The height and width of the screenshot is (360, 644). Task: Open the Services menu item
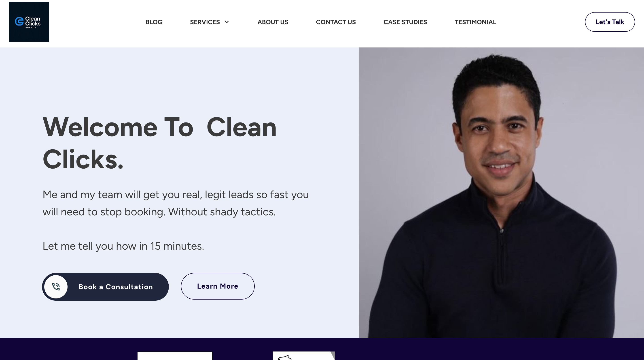click(x=205, y=22)
